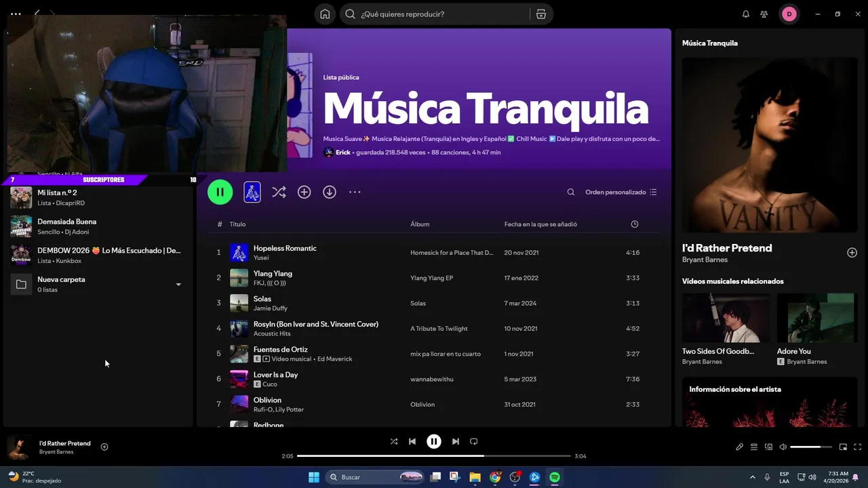Viewport: 868px width, 488px height.
Task: Open artist Ed Maverick
Action: tap(335, 359)
